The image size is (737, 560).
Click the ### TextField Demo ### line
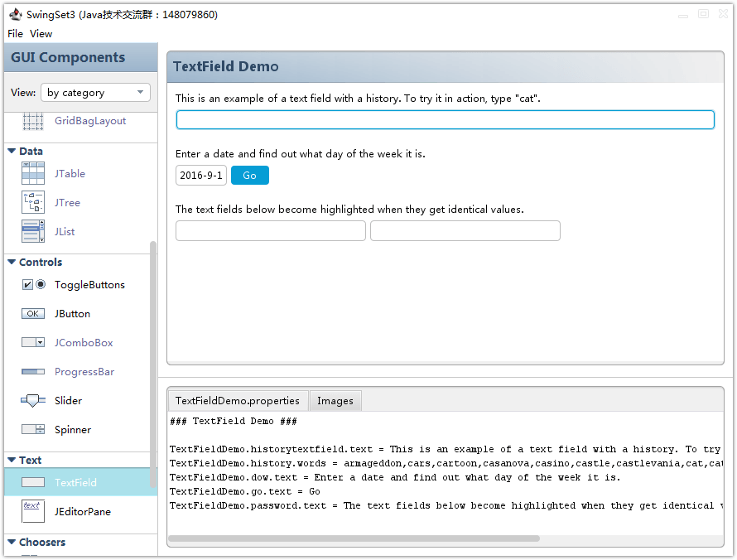(x=234, y=421)
